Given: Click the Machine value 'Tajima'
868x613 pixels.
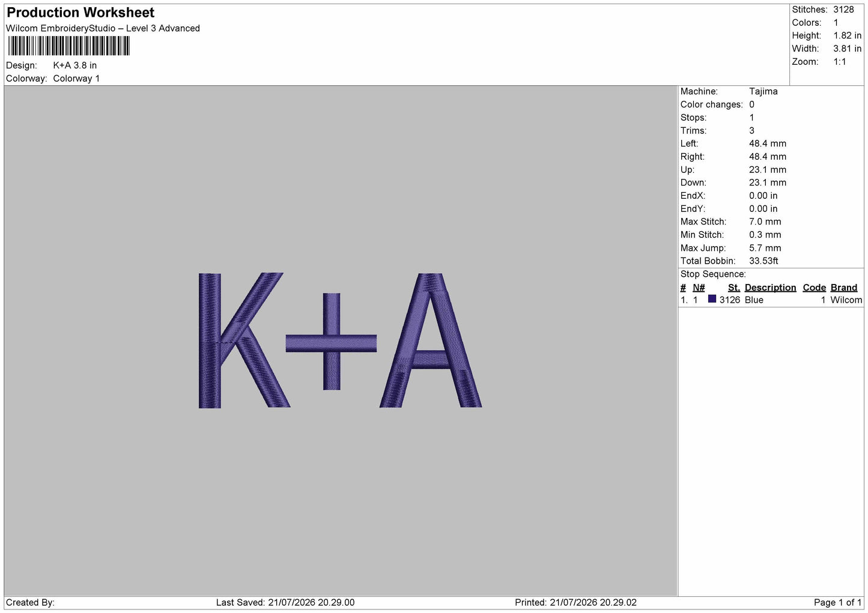Looking at the screenshot, I should pos(763,91).
